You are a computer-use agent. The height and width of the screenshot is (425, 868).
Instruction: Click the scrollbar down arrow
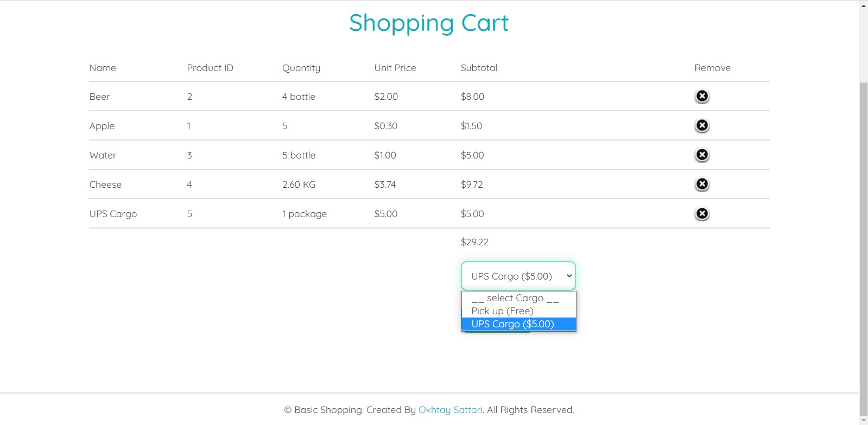coord(864,420)
